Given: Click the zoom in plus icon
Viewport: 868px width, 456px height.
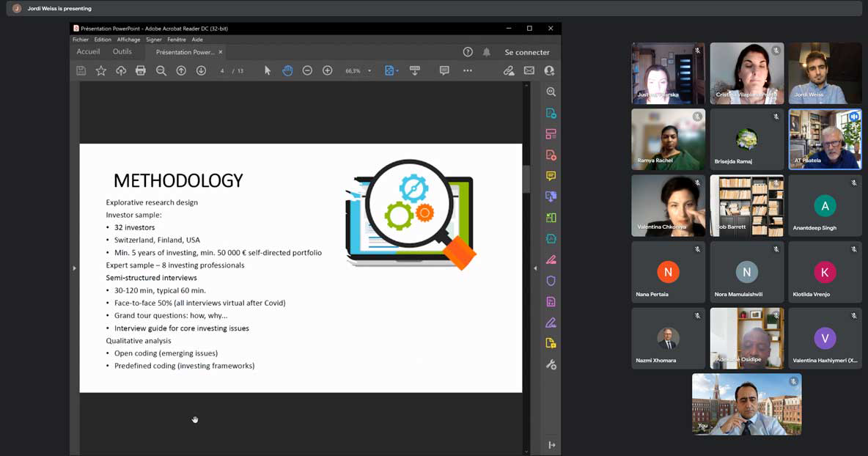Looking at the screenshot, I should (328, 70).
